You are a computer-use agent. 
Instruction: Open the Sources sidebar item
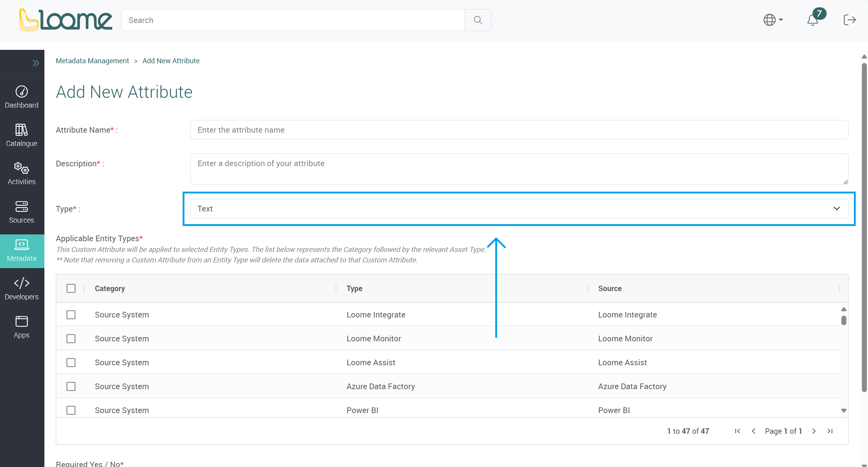(x=22, y=212)
